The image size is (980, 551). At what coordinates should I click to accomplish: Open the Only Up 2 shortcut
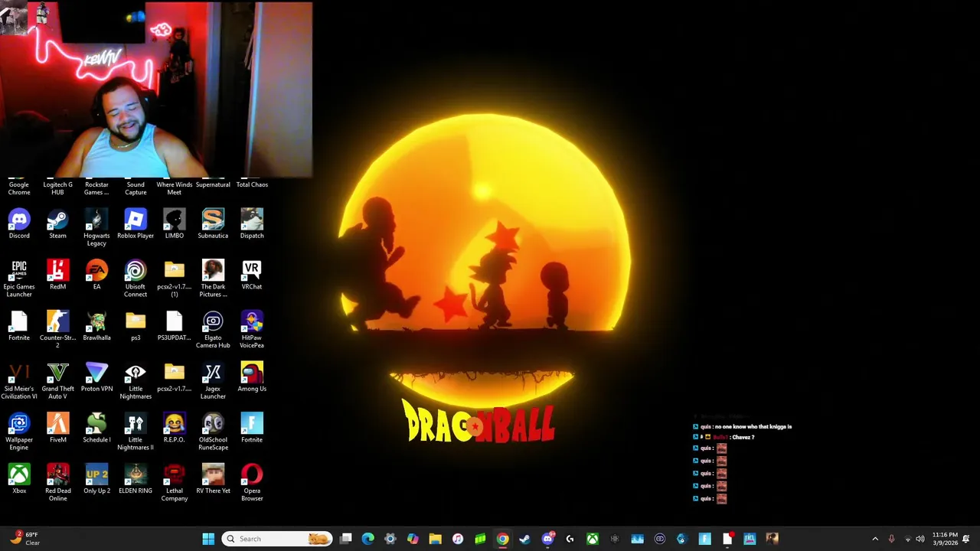tap(96, 480)
